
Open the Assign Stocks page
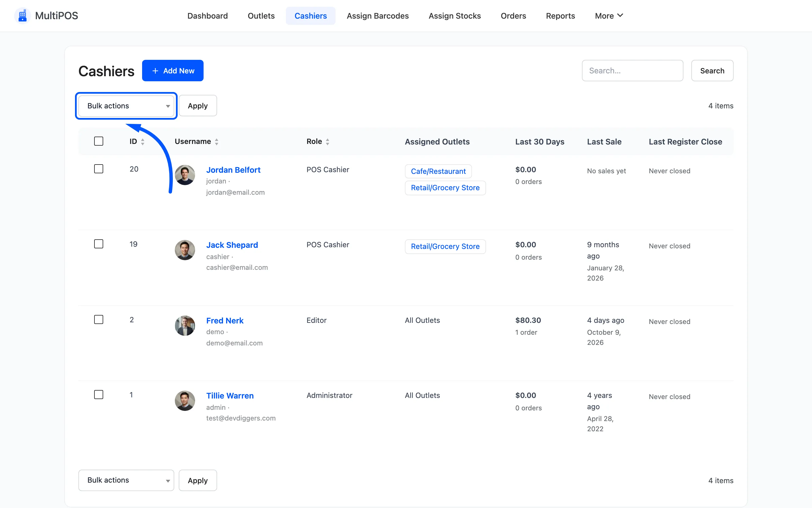(455, 16)
